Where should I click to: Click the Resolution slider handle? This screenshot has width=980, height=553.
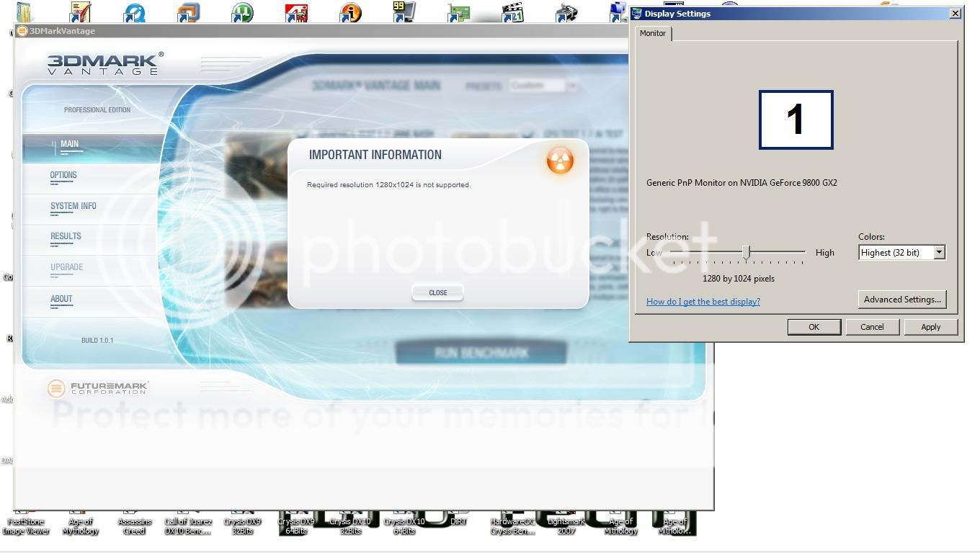point(747,252)
